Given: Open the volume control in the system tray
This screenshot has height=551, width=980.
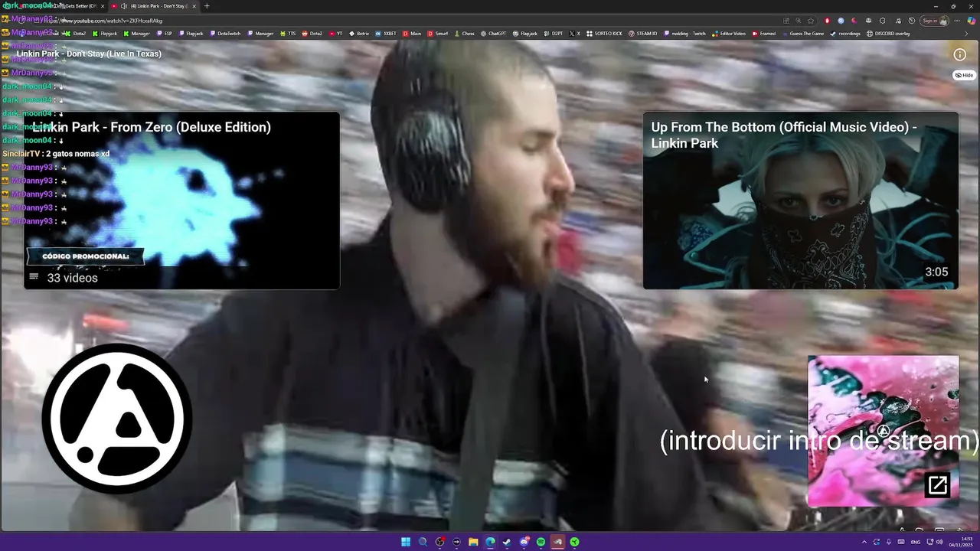Looking at the screenshot, I should point(939,542).
